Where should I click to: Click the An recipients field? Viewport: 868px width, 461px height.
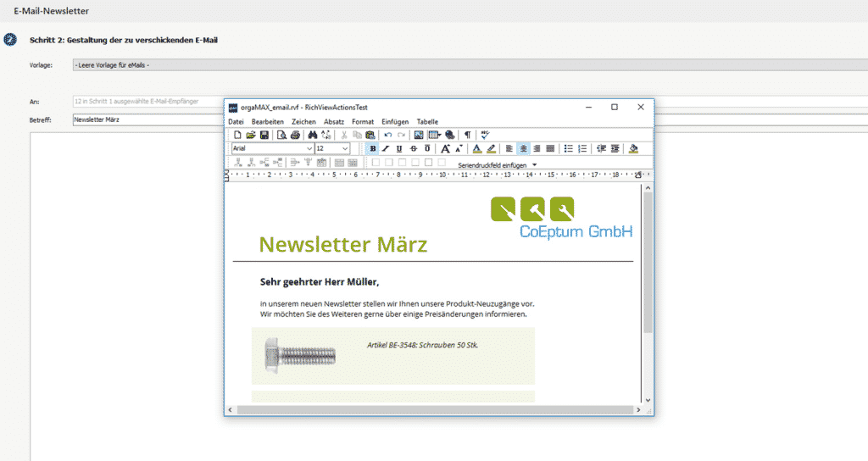point(147,102)
